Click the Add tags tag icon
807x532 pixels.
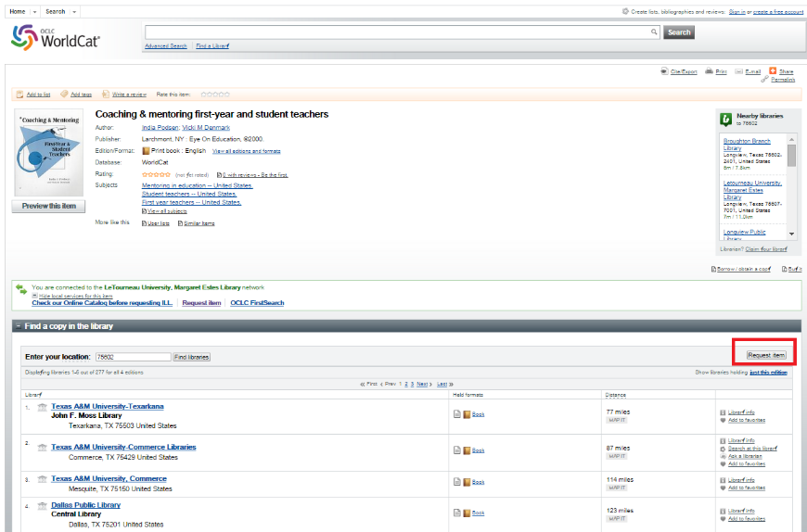pyautogui.click(x=64, y=94)
